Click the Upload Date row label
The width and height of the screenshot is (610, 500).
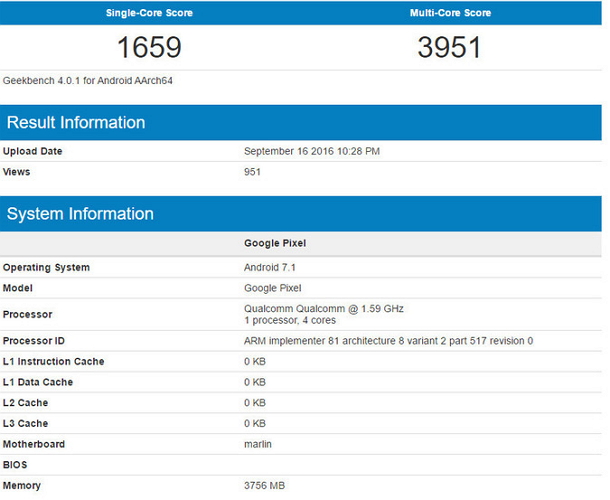[33, 151]
